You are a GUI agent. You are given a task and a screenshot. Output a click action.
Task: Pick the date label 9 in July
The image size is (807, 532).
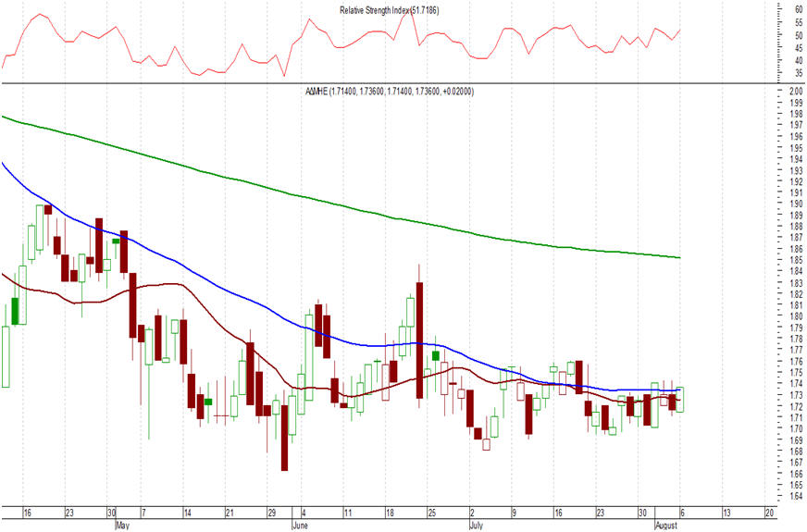[515, 513]
